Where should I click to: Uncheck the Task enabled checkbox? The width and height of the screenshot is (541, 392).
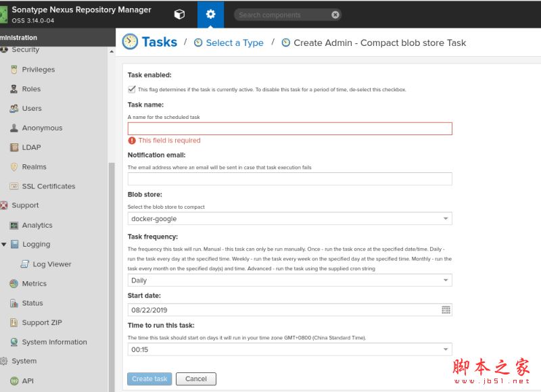pos(132,89)
